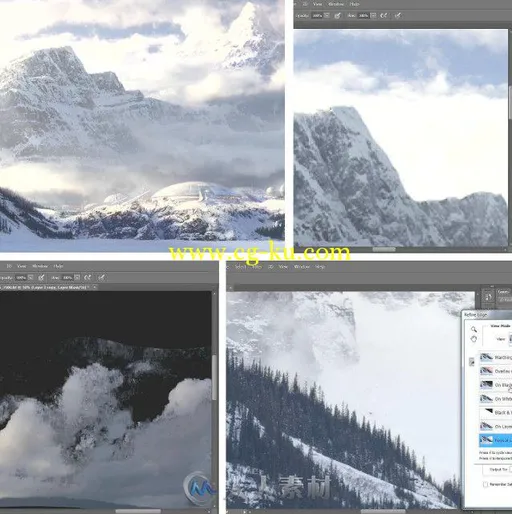Close the Layer Mask document tab
Viewport: 512px width, 514px height.
coord(95,287)
